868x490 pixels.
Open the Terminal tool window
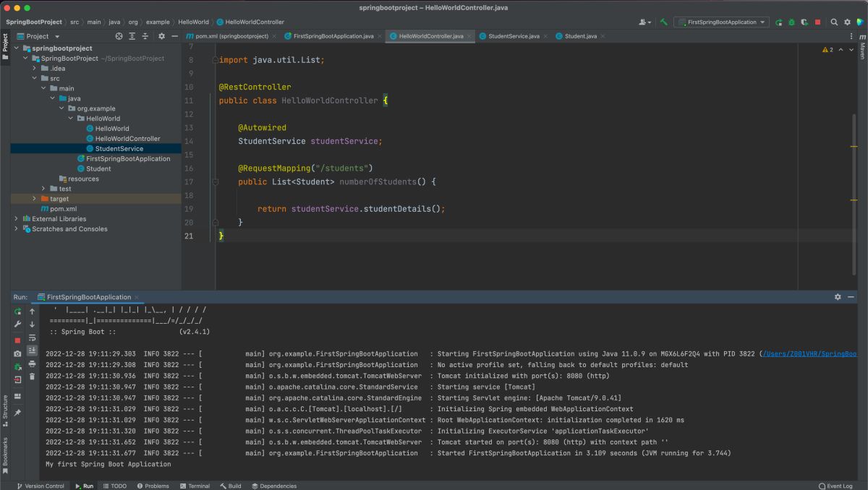pos(195,486)
